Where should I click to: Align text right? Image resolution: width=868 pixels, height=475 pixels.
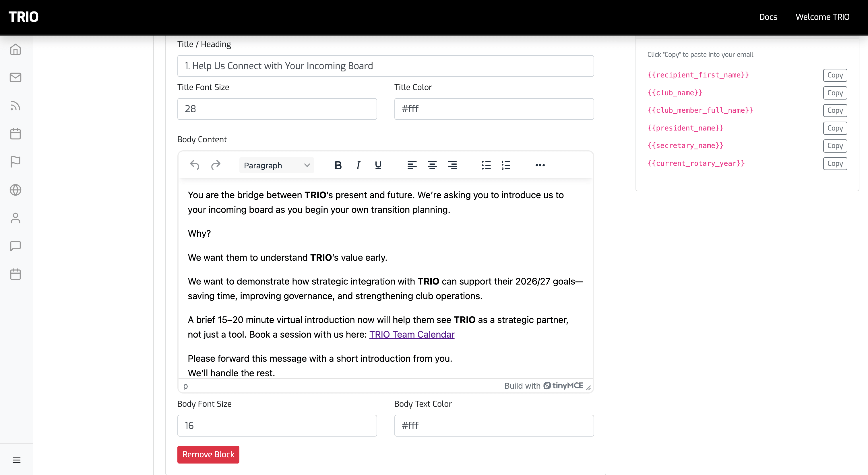pos(452,165)
